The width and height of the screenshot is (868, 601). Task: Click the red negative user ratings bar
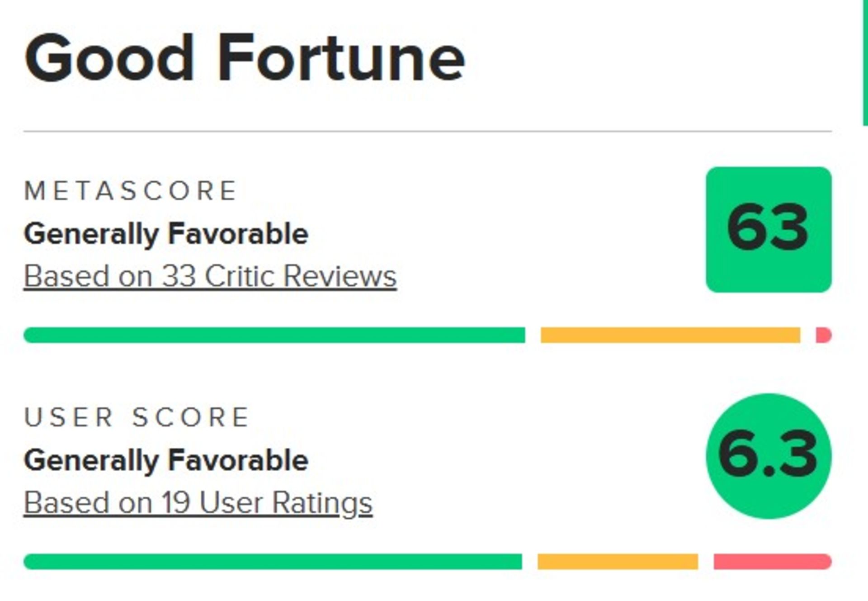pyautogui.click(x=772, y=562)
